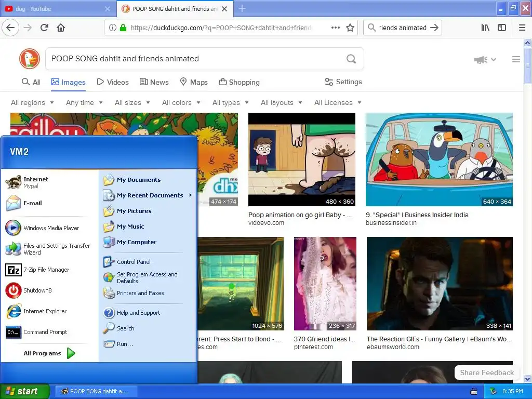This screenshot has height=399, width=532.
Task: Open DuckDuckGo Settings
Action: (343, 82)
